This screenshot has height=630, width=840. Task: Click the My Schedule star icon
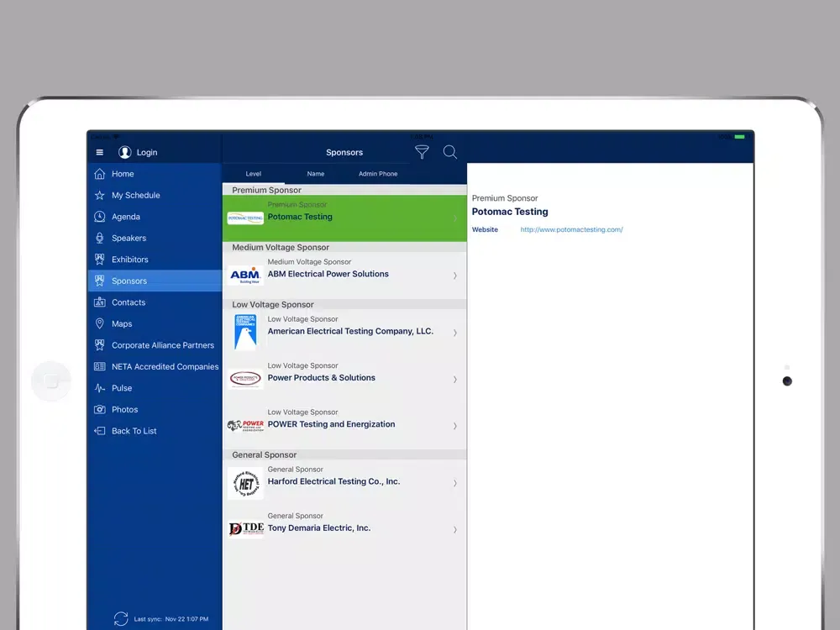(x=100, y=195)
